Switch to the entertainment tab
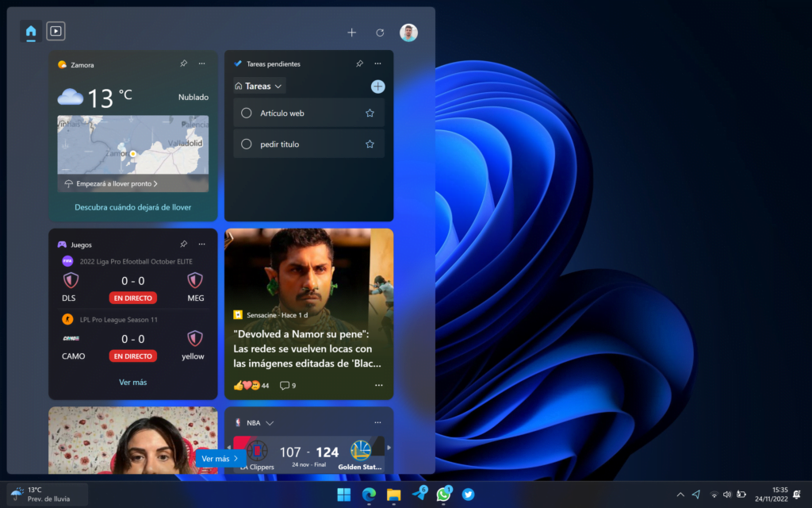 pyautogui.click(x=54, y=31)
